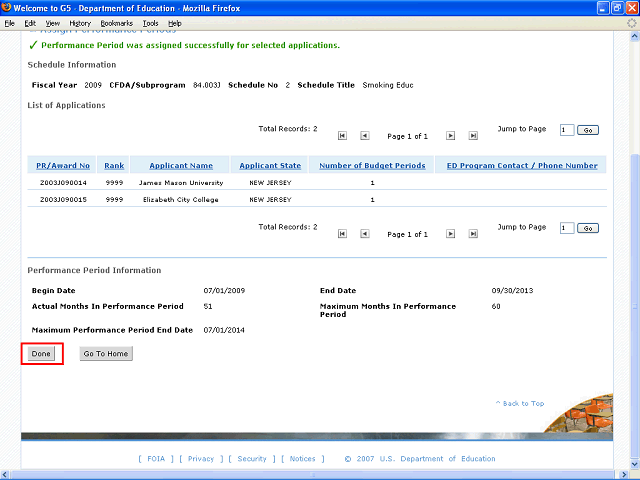Sort by PR/Award No column
This screenshot has width=640, height=480.
pos(63,166)
